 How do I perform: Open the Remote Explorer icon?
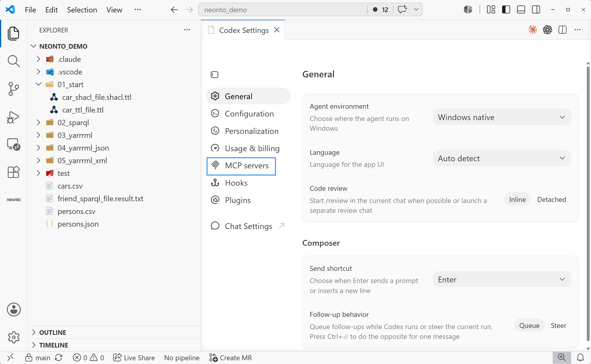tap(14, 145)
